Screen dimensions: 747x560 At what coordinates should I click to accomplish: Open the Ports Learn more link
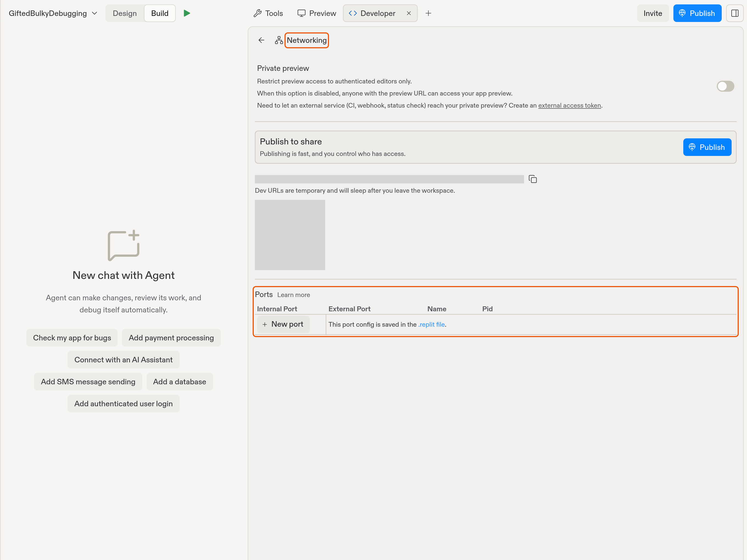(x=294, y=295)
